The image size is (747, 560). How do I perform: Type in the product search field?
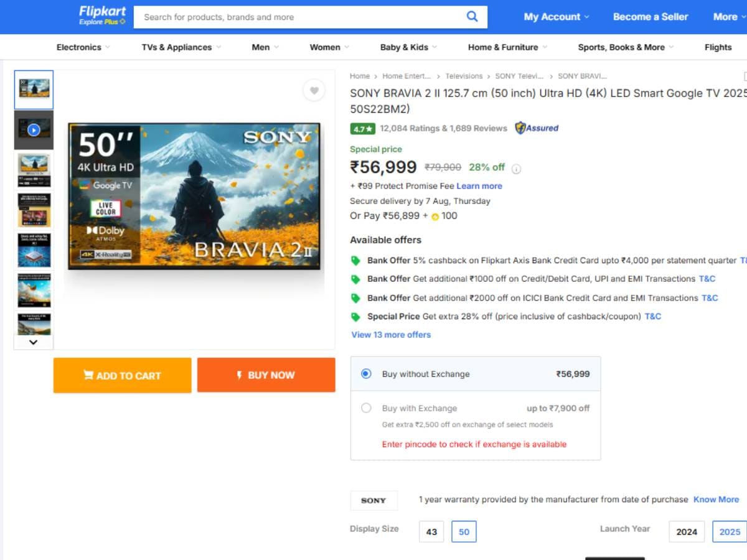299,17
